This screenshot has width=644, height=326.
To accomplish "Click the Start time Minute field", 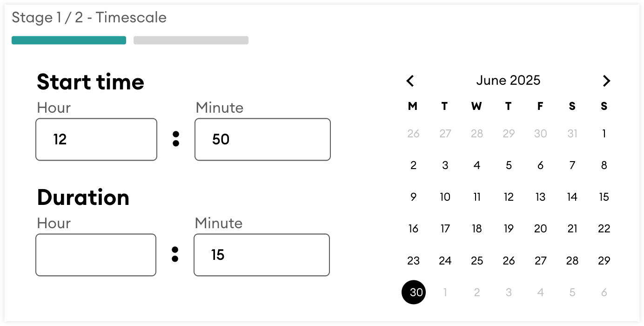I will [262, 139].
